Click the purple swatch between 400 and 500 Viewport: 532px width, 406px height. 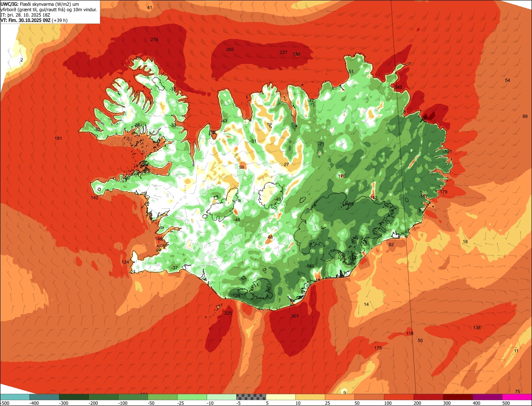tap(487, 397)
